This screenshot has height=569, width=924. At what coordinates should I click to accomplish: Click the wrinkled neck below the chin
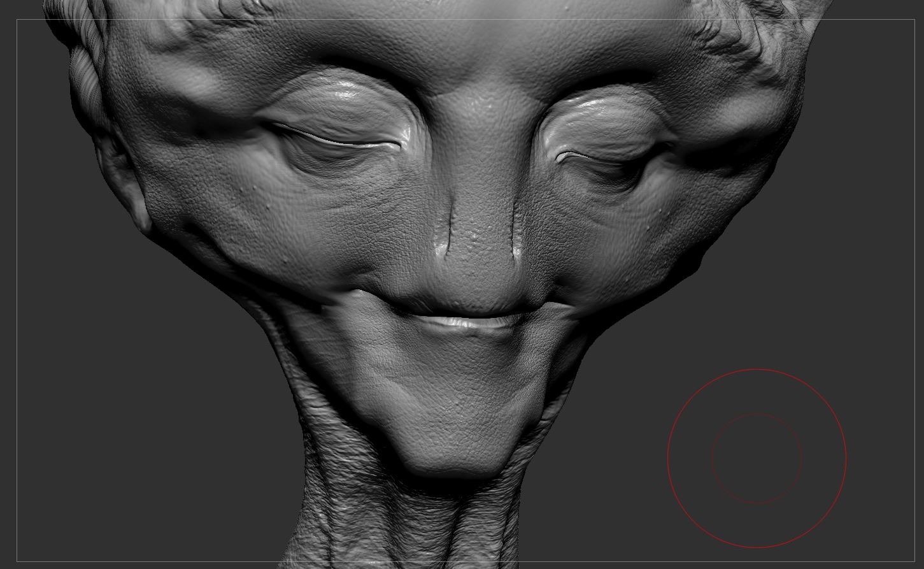pyautogui.click(x=414, y=522)
